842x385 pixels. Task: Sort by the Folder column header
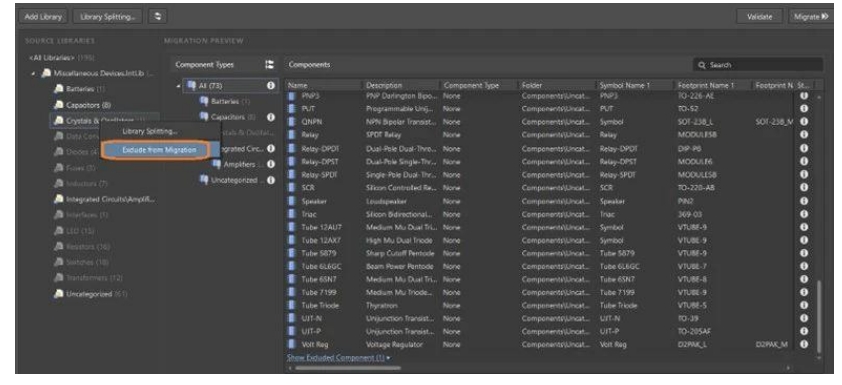[x=557, y=85]
